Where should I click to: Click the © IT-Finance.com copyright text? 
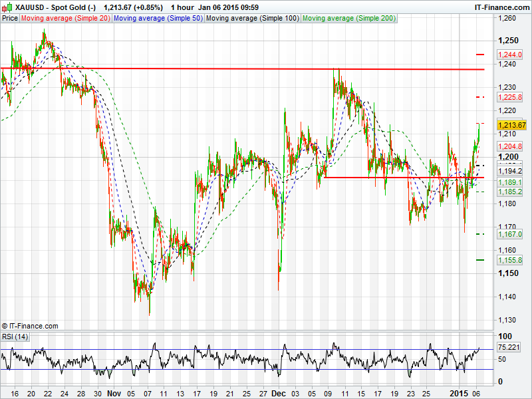pos(30,326)
